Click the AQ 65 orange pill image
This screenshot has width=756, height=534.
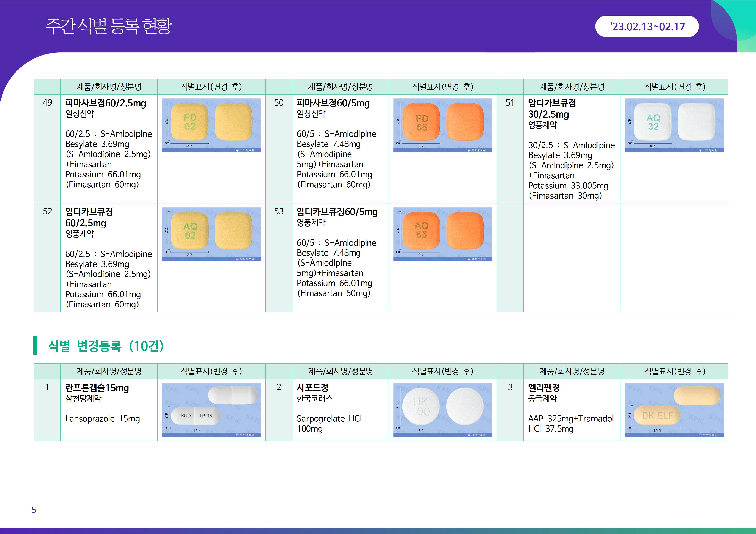[442, 234]
